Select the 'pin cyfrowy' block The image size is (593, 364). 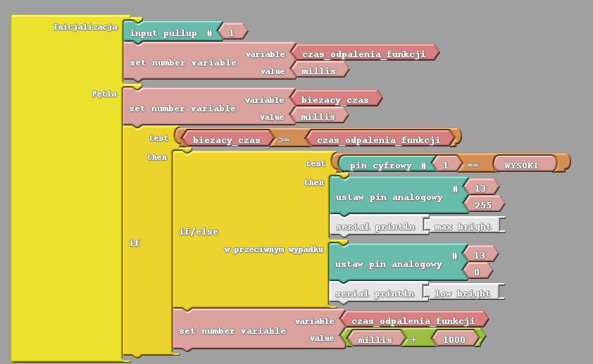380,165
